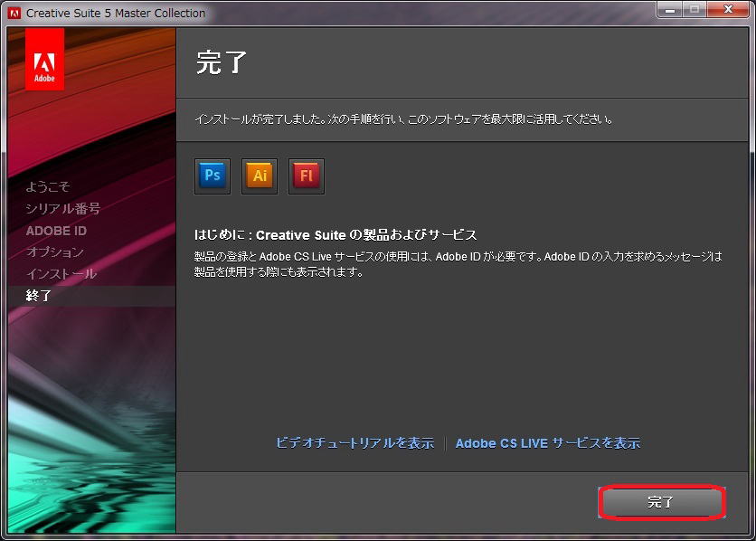Click the disabled maximize window button
This screenshot has width=756, height=541.
point(695,9)
